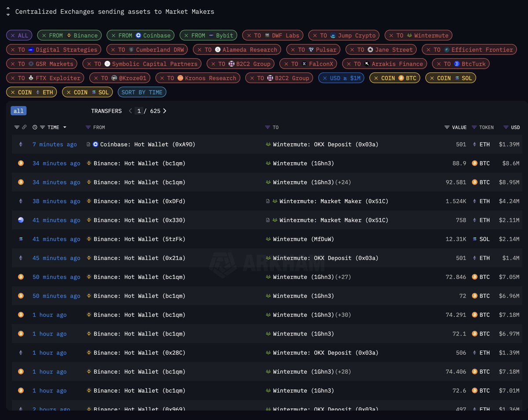Open the FROM column filter
Screen dimensions: 528x420
(88, 127)
